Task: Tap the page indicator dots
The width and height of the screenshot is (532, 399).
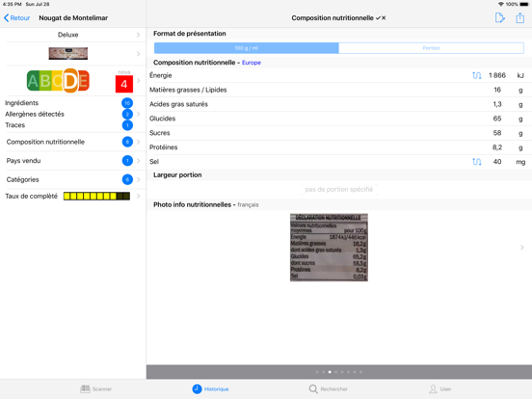Action: pyautogui.click(x=339, y=372)
